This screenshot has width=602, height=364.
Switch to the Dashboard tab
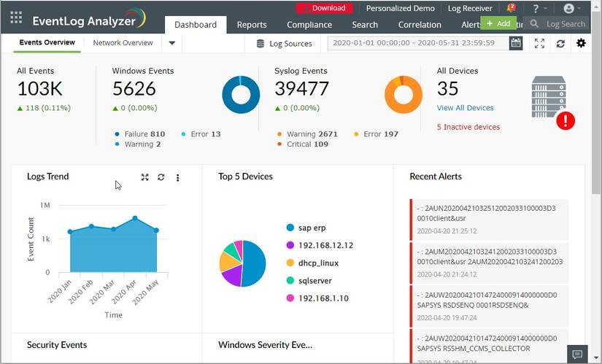196,25
